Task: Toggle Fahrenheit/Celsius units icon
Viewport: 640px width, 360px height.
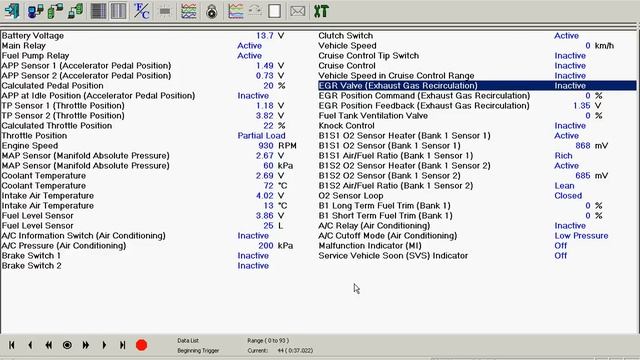Action: coord(142,11)
